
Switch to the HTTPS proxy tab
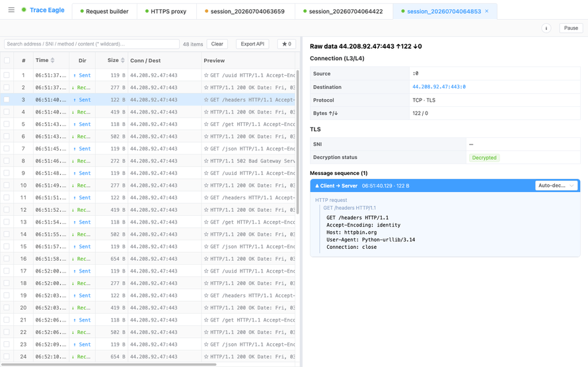166,11
